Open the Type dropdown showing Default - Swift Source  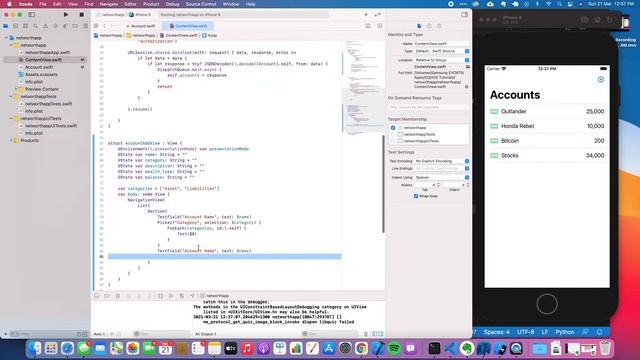442,51
